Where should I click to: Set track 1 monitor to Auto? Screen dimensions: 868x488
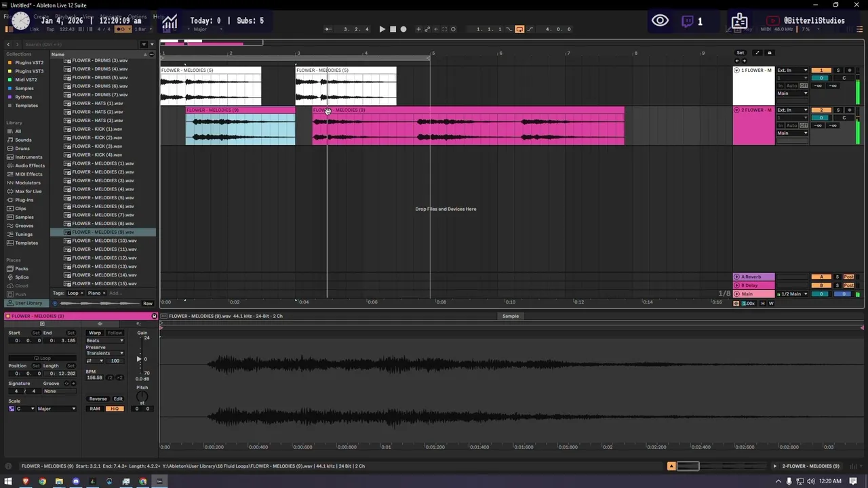tap(791, 86)
